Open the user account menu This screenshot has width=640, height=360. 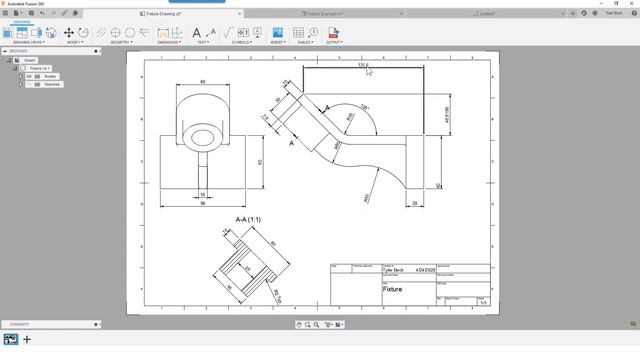coord(614,13)
